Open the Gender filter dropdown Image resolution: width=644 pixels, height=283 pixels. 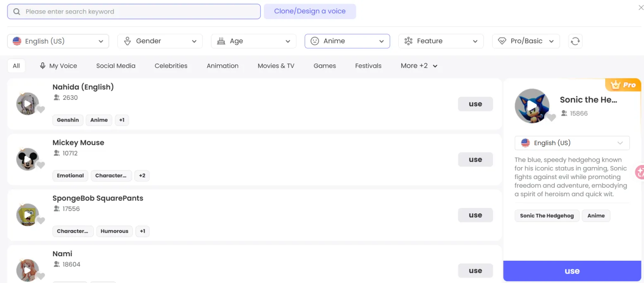click(x=160, y=41)
